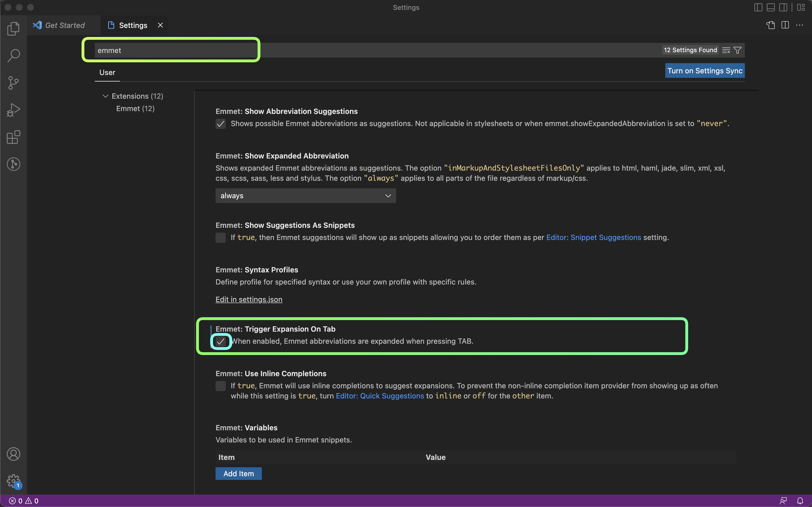Open the Source Control view
The height and width of the screenshot is (507, 812).
click(14, 83)
